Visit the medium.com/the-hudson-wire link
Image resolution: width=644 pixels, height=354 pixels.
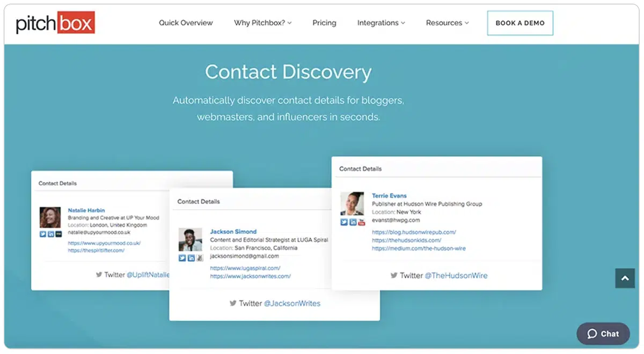click(419, 248)
